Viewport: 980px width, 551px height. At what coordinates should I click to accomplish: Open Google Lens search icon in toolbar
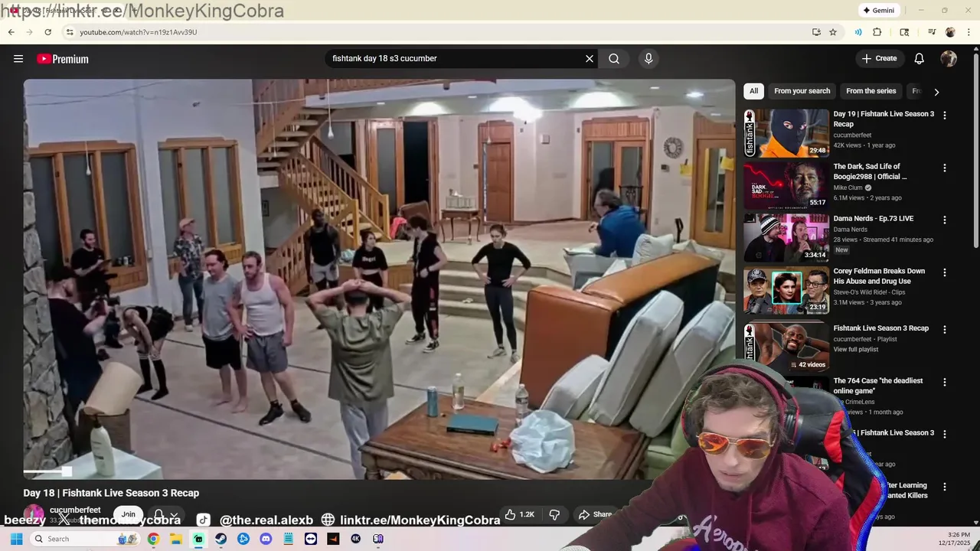904,32
